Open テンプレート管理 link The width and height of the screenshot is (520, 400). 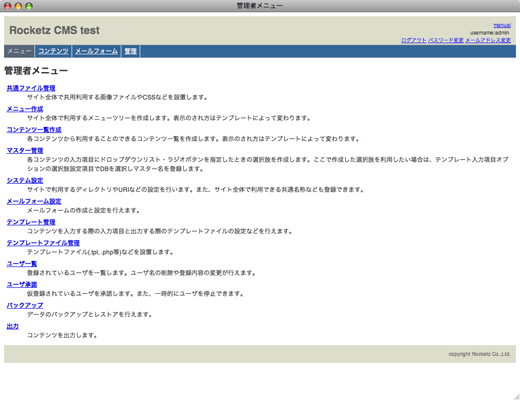pyautogui.click(x=31, y=222)
